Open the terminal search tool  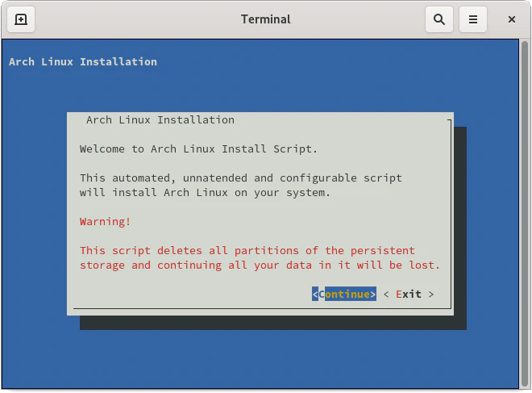coord(439,19)
